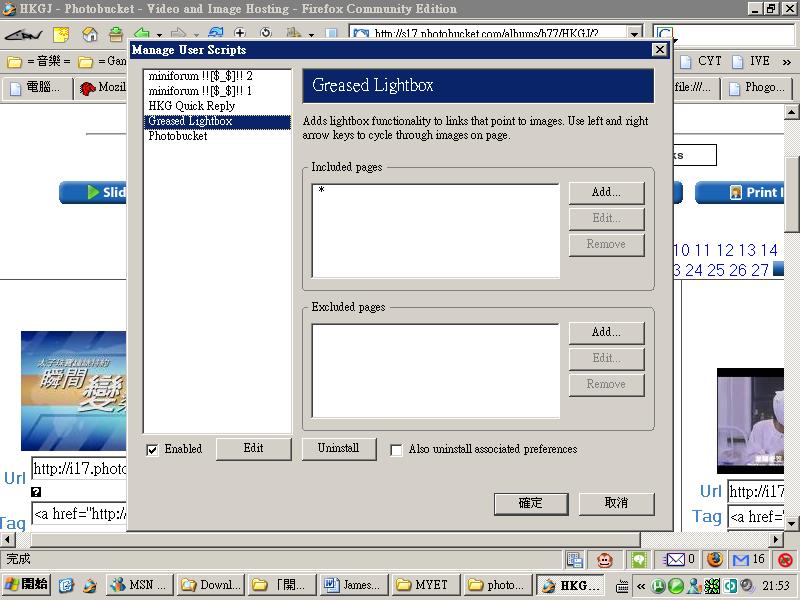The height and width of the screenshot is (600, 800).
Task: Click Edit in Excluded pages
Action: (x=606, y=358)
